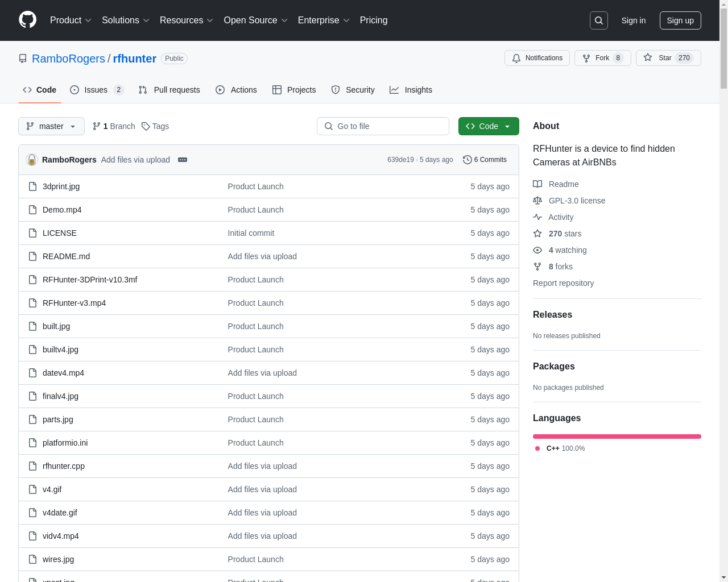Click the Sign in link
Screen dimensions: 728x582
(634, 20)
